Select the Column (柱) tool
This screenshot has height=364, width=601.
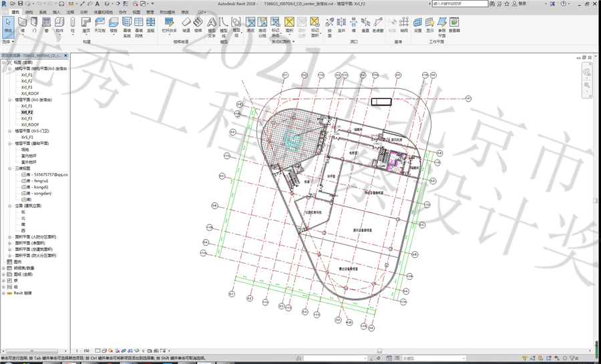coord(73,25)
